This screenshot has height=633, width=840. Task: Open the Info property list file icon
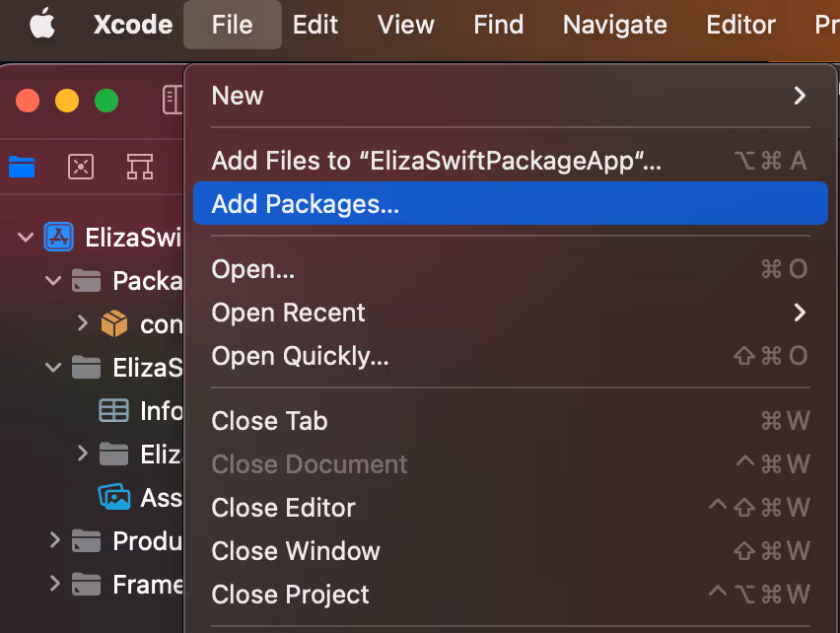coord(112,410)
